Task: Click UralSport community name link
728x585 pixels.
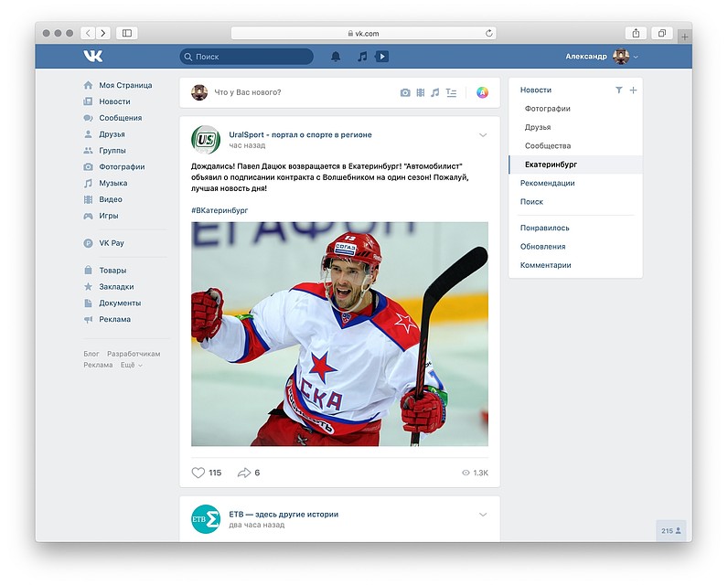Action: [300, 134]
